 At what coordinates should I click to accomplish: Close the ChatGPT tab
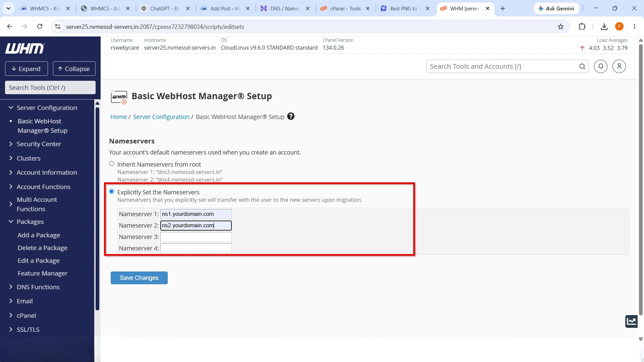[187, 8]
